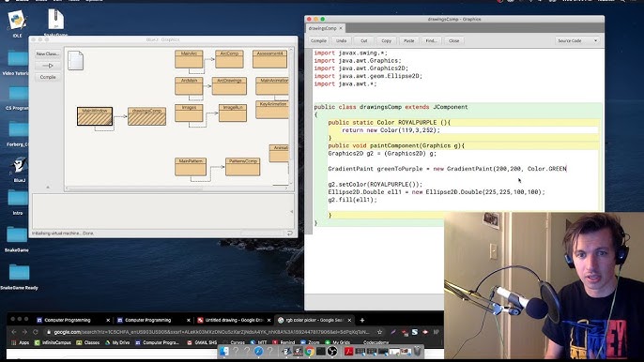The height and width of the screenshot is (362, 644).
Task: Click the small collapse triangle under Compile
Action: [48, 188]
